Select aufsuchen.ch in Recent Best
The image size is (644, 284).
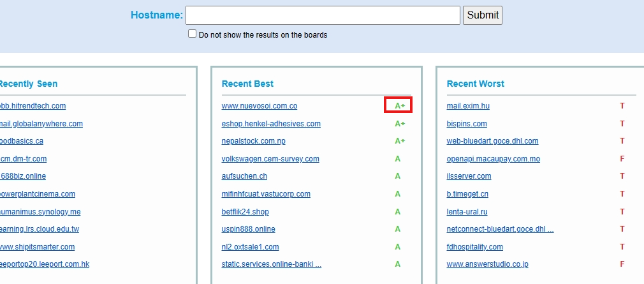pyautogui.click(x=244, y=176)
